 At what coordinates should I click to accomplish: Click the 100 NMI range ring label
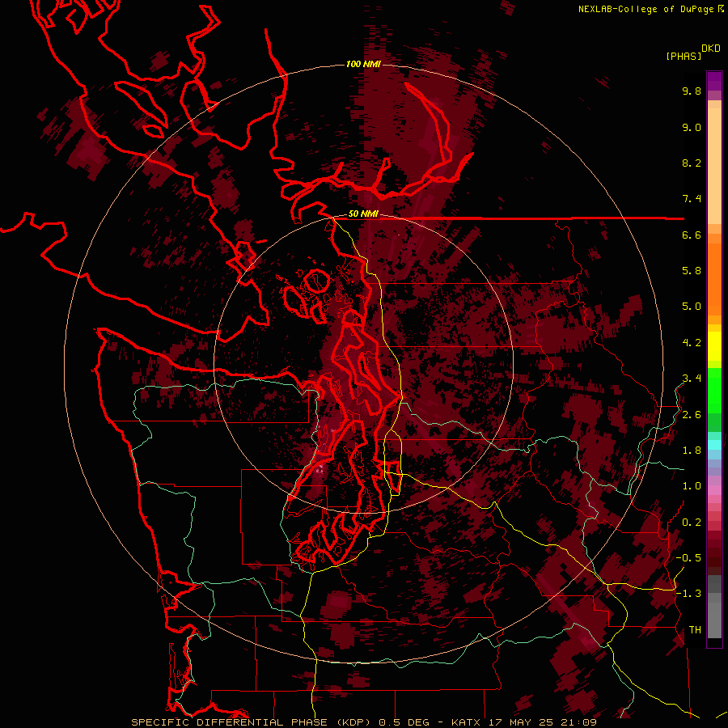point(363,64)
